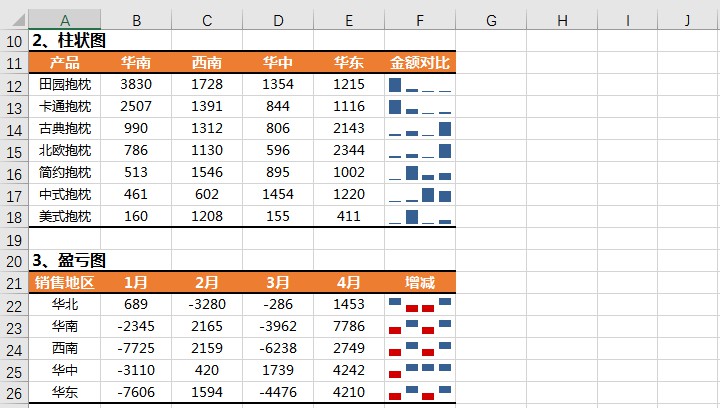Image resolution: width=720 pixels, height=408 pixels.
Task: Click the cell with value 1739
Action: pos(278,370)
